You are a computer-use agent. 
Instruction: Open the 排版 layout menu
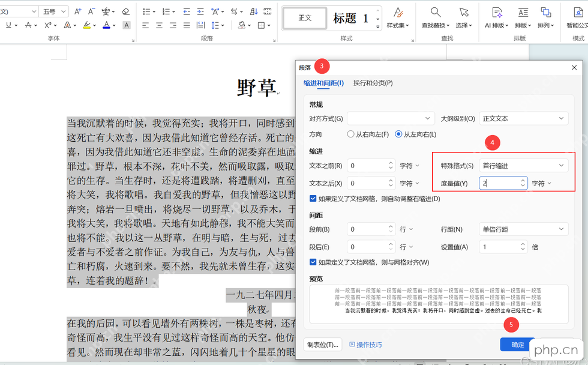coord(523,17)
